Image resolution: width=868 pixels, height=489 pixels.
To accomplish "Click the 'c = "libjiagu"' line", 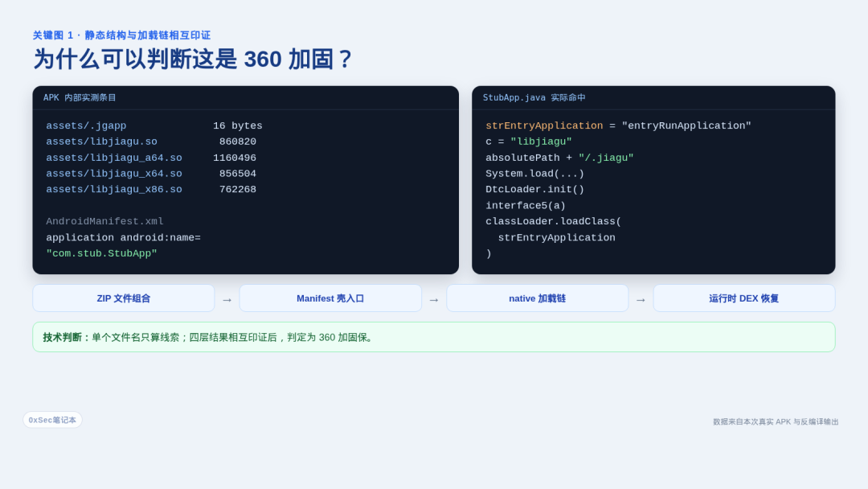I will pyautogui.click(x=529, y=142).
